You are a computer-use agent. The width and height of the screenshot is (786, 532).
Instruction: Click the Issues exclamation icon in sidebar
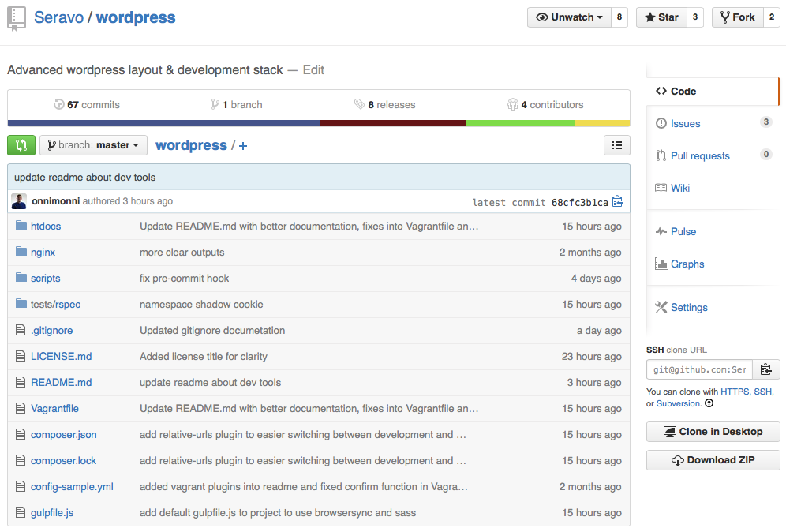point(661,123)
